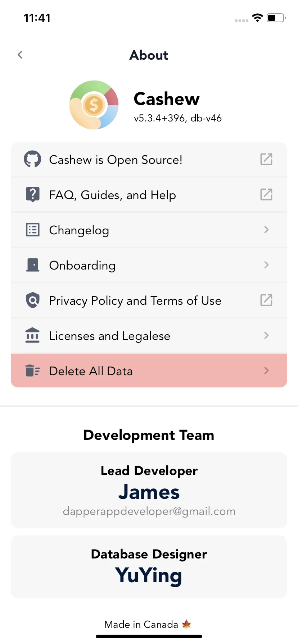Tap the Privacy Policy shield icon
This screenshot has width=298, height=644.
[33, 300]
